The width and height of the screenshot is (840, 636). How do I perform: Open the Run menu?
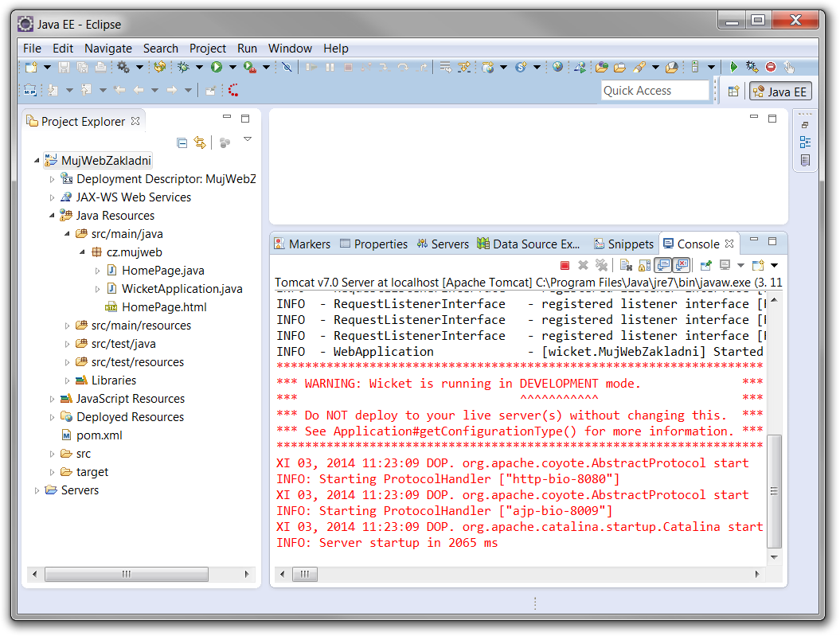pos(247,49)
